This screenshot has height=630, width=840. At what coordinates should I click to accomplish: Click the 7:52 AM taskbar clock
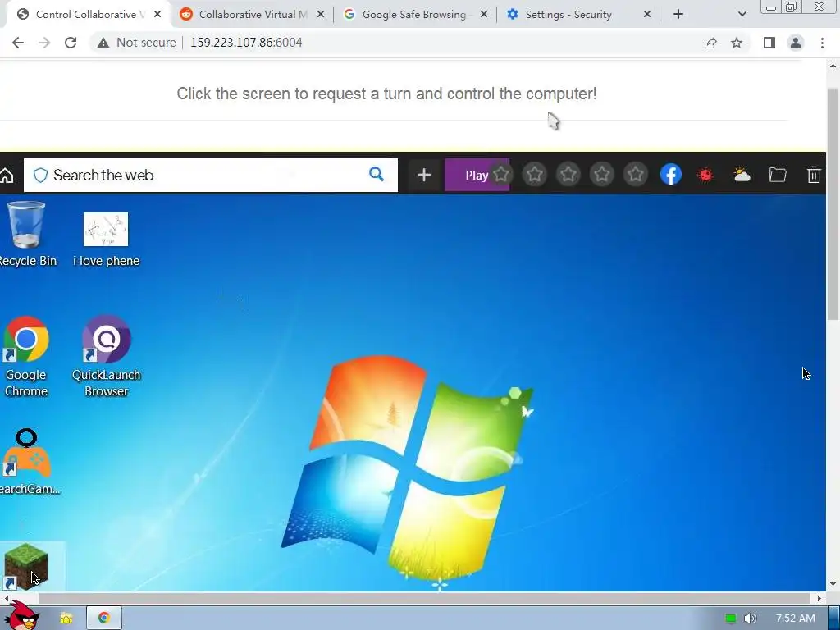tap(796, 619)
